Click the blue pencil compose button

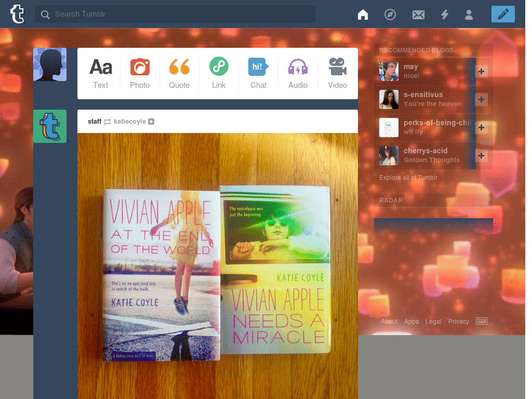pyautogui.click(x=503, y=14)
